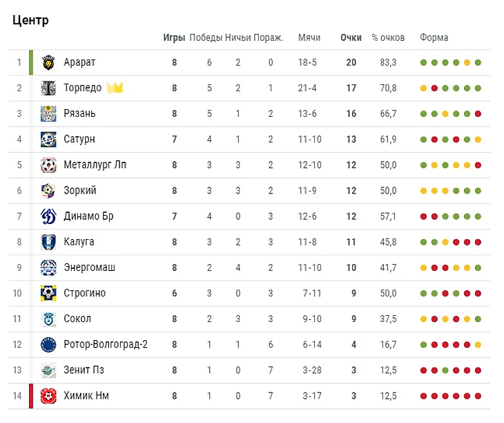Click the Торпедо team crest icon
Image resolution: width=504 pixels, height=423 pixels.
point(48,88)
